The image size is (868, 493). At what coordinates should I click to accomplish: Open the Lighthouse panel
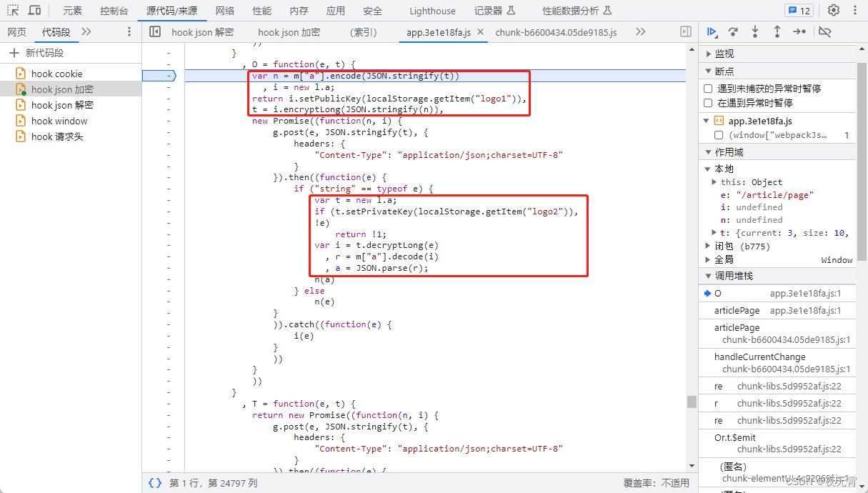pos(432,11)
